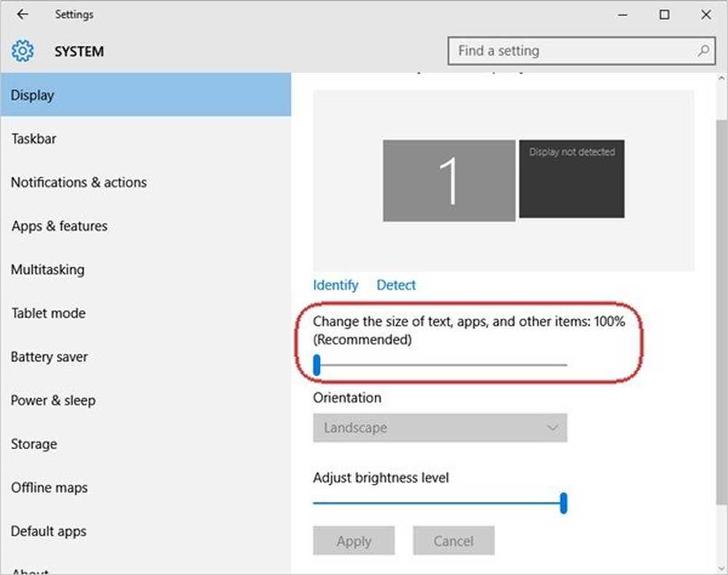Click the search magnifier icon
728x575 pixels.
(703, 51)
